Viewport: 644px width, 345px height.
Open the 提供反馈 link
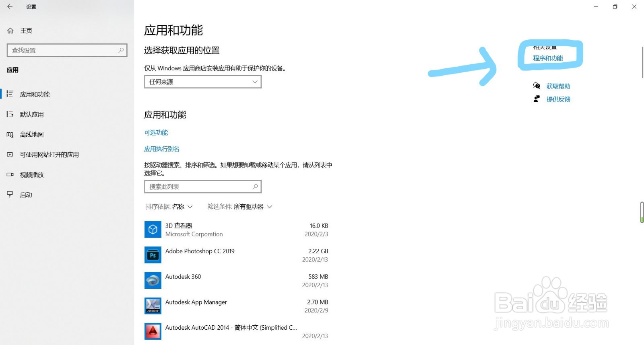point(558,99)
